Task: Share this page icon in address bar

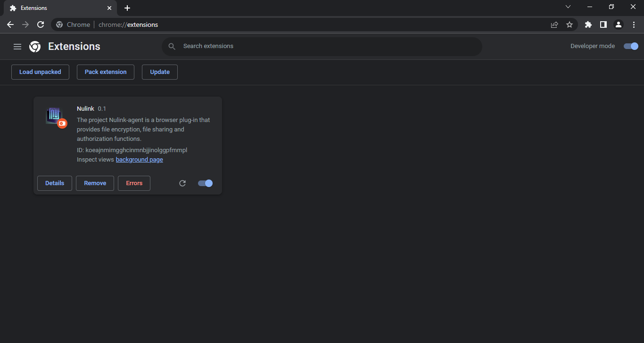Action: click(554, 24)
